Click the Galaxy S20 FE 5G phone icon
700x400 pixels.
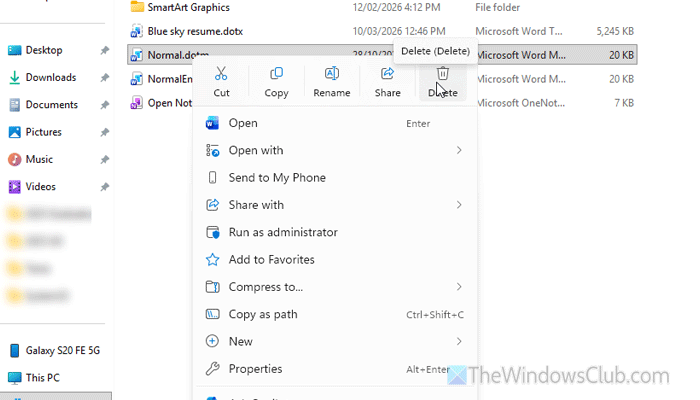tap(14, 350)
